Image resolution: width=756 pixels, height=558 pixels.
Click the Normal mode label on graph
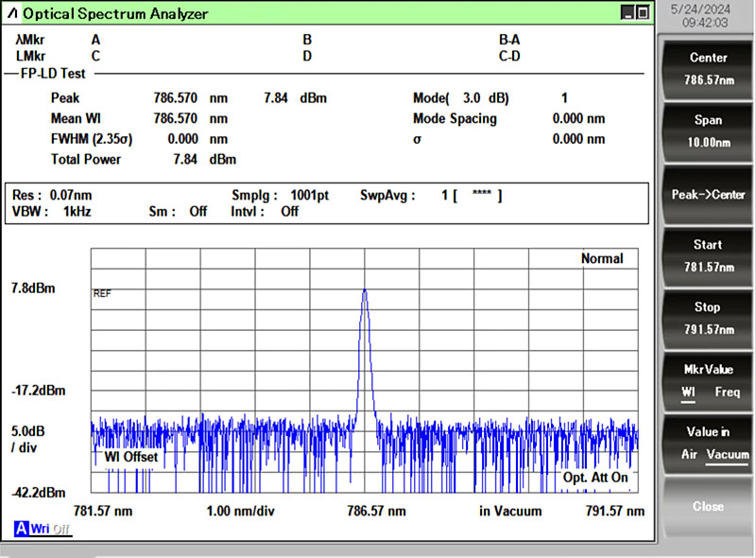click(x=602, y=258)
